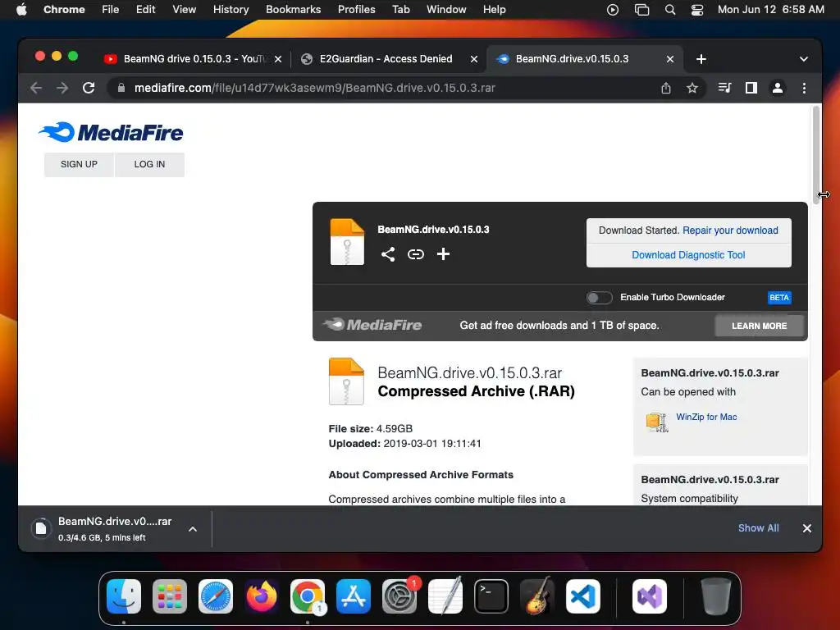The height and width of the screenshot is (630, 840).
Task: Click the MediaFire logo at page top
Action: tap(111, 132)
